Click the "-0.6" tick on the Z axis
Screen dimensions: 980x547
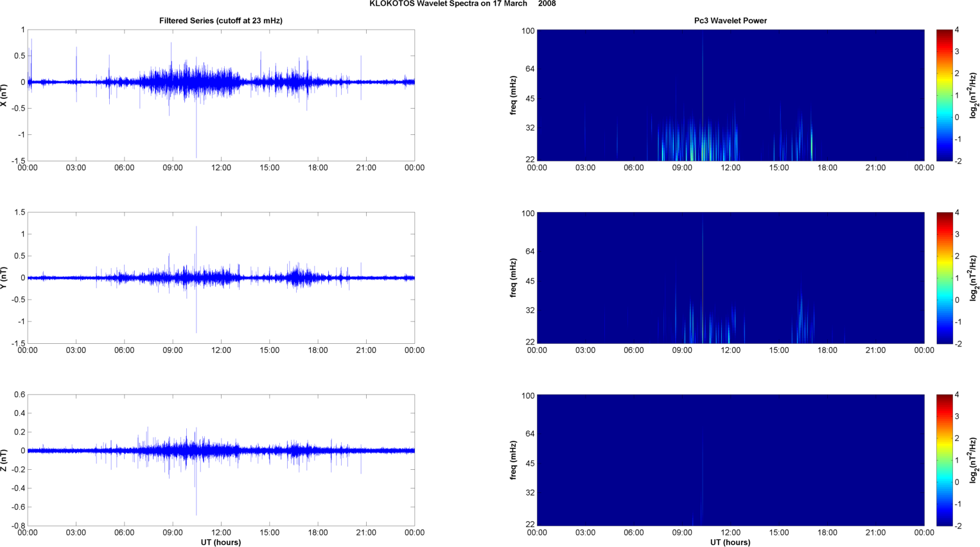pos(18,507)
